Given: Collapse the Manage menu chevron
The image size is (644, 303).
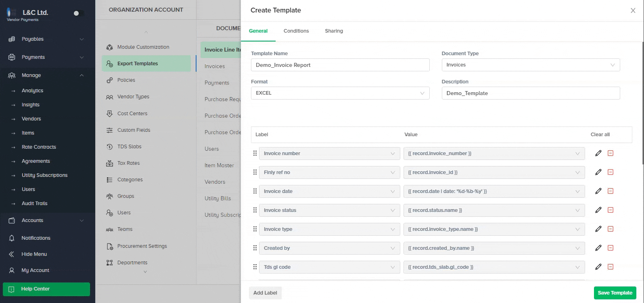Looking at the screenshot, I should (82, 75).
